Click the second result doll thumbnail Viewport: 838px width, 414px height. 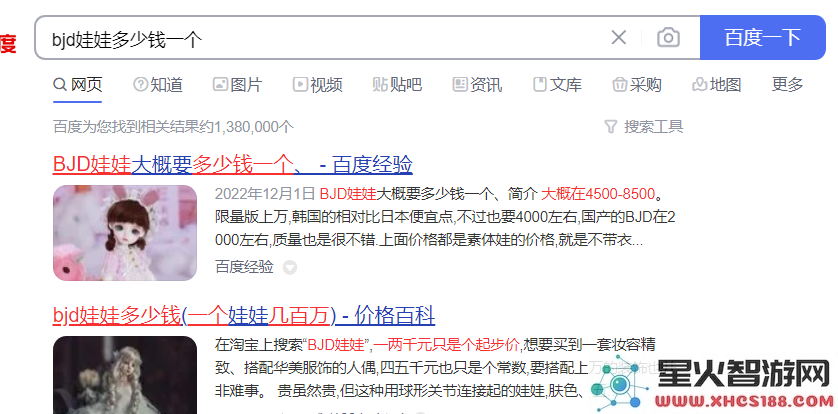(x=125, y=375)
